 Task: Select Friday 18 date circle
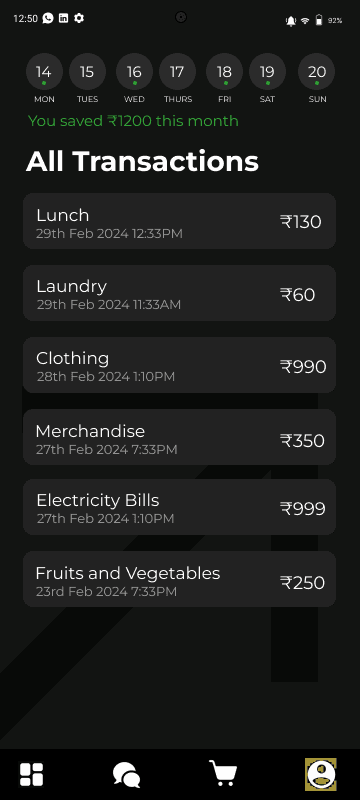click(224, 72)
